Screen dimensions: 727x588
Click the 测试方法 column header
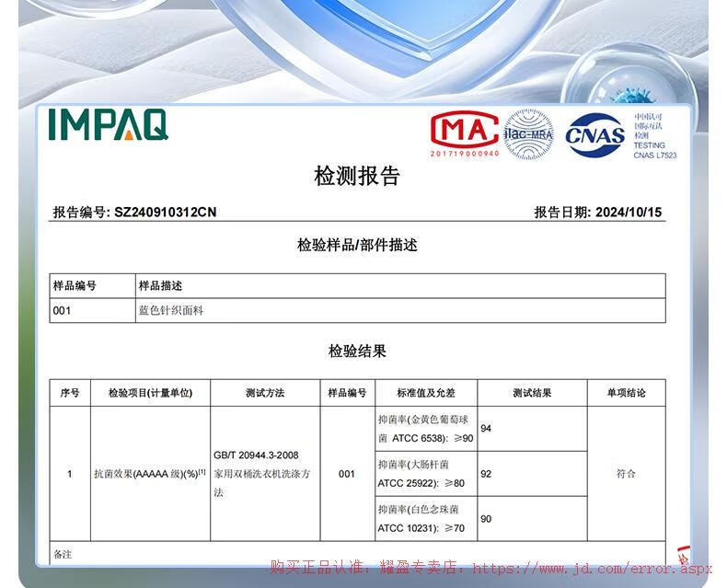pyautogui.click(x=265, y=393)
